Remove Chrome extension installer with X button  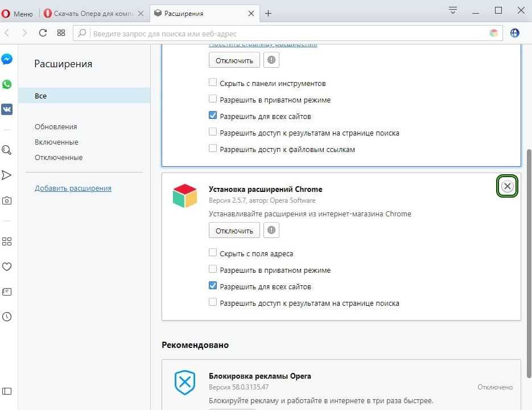[507, 186]
